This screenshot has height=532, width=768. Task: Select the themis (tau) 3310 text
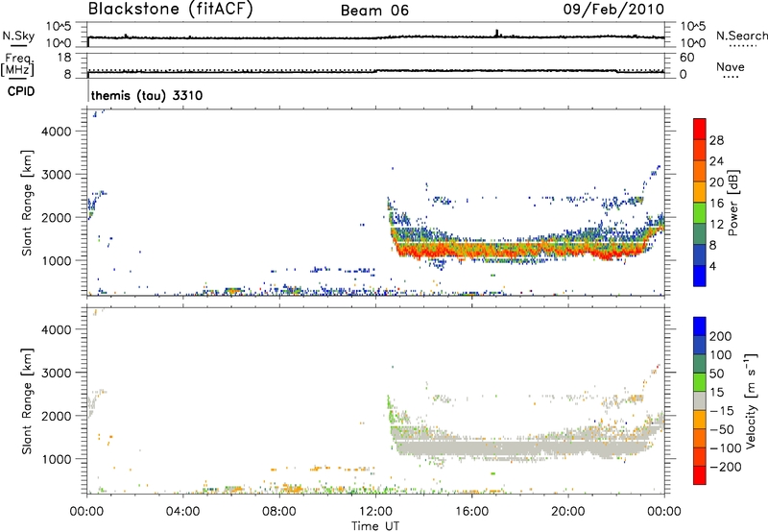tap(147, 95)
